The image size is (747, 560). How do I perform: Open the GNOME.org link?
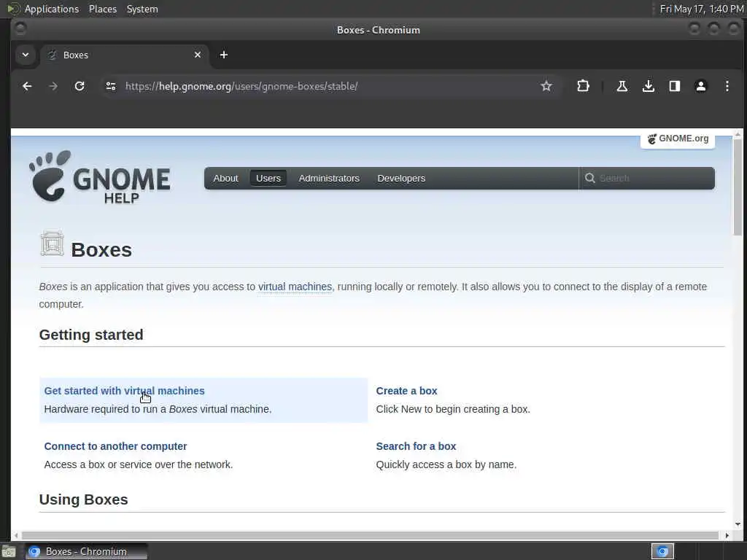click(678, 139)
